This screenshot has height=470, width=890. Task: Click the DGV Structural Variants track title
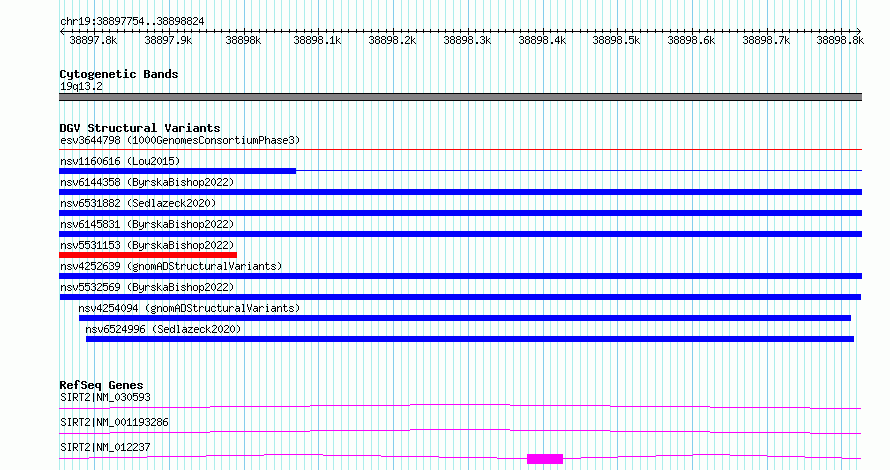(140, 128)
